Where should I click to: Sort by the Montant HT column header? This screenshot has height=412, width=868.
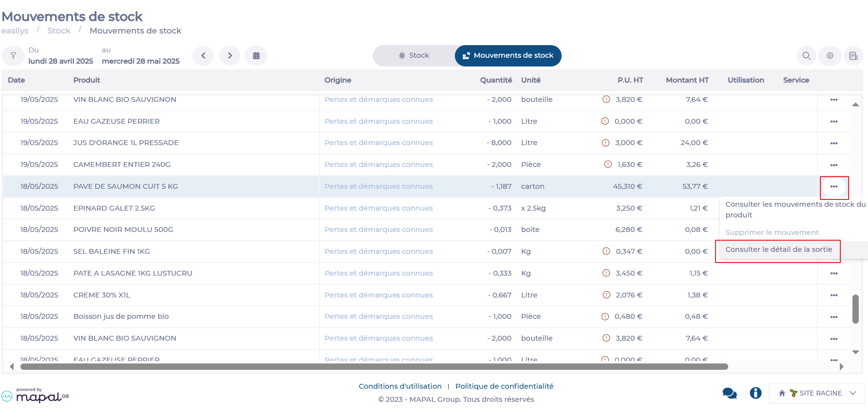(x=687, y=80)
